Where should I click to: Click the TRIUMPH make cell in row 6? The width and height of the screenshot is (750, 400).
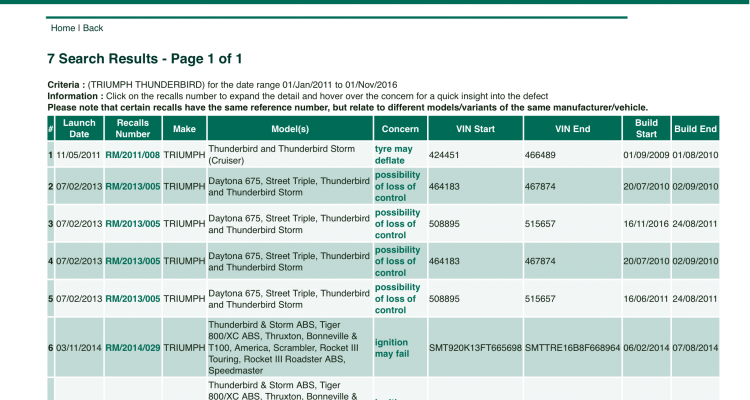pos(184,348)
